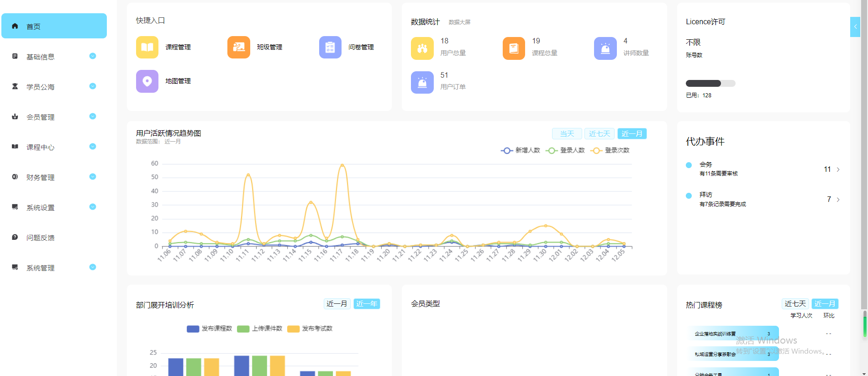The image size is (868, 376).
Task: Click the 11.17 peak data point
Action: [342, 165]
